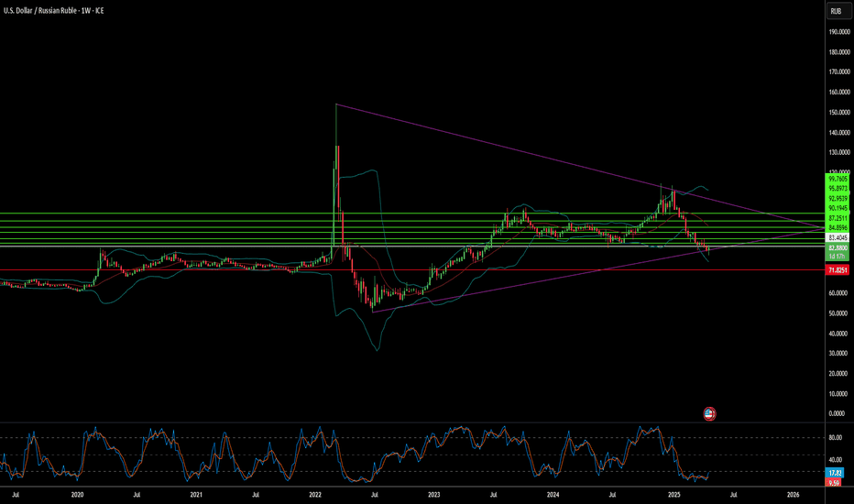This screenshot has width=854, height=504.
Task: Click 2021 on the time axis
Action: coord(196,495)
